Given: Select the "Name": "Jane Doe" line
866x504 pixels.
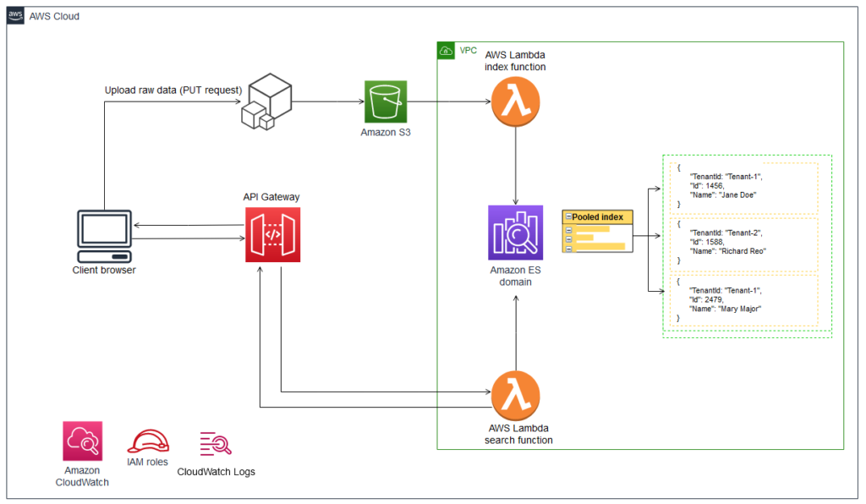Looking at the screenshot, I should click(723, 194).
